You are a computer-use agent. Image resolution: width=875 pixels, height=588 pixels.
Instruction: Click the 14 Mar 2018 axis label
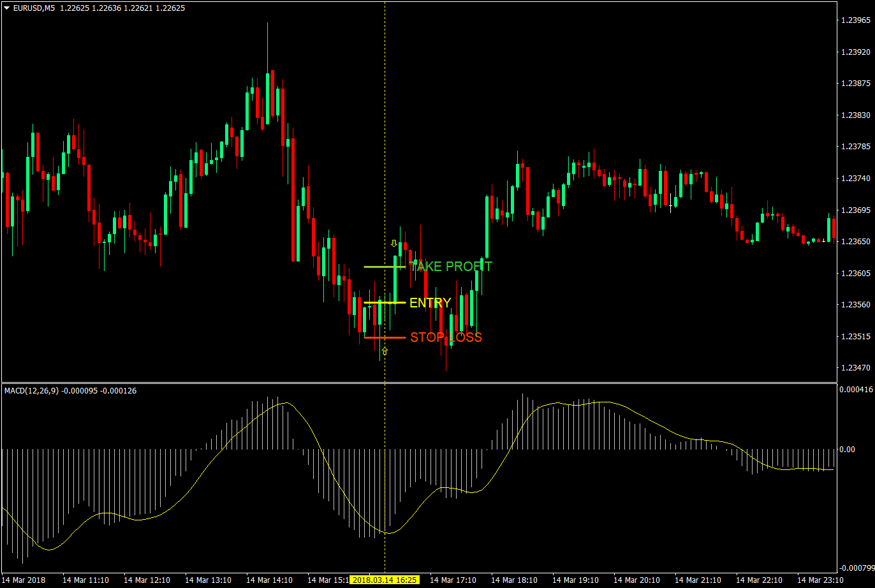[x=22, y=581]
